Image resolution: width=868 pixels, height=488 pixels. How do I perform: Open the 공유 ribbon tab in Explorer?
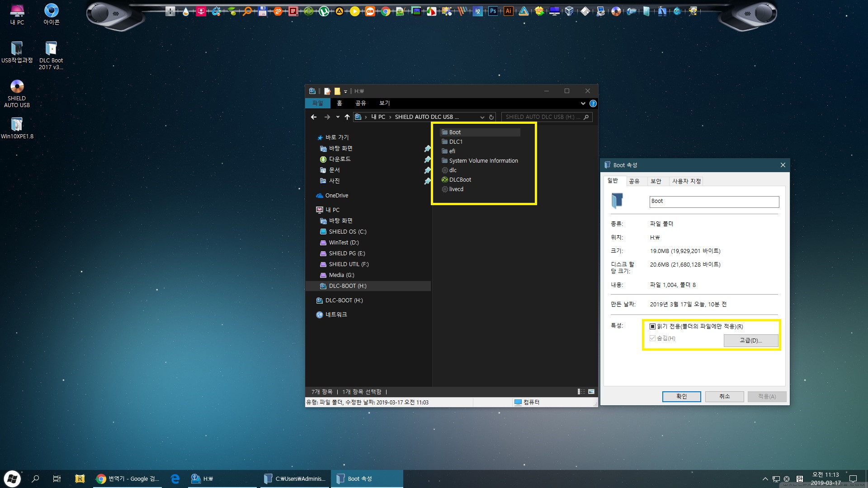pos(361,103)
